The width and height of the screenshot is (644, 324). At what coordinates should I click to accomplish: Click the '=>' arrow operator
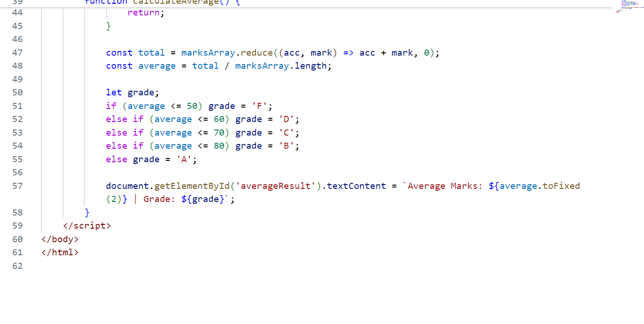(349, 53)
